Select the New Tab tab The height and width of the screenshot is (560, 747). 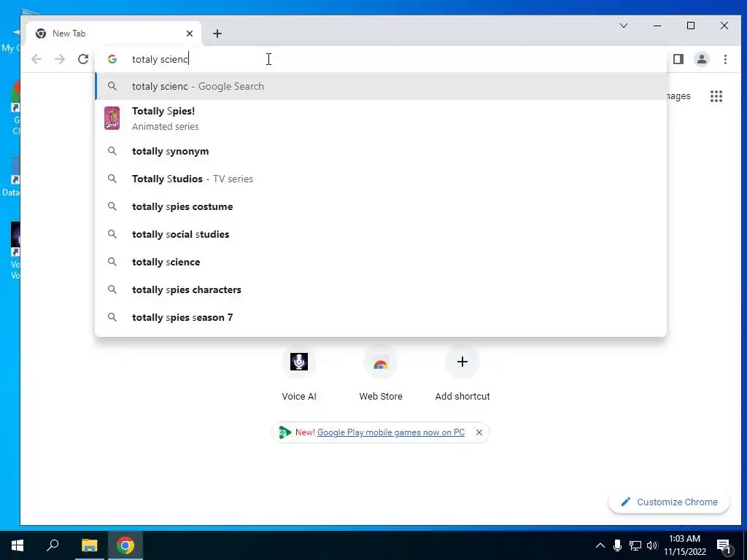pos(114,34)
